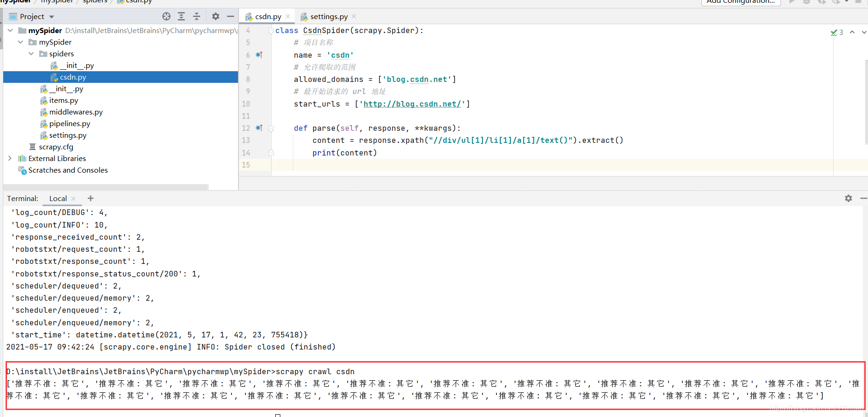Add a new terminal session tab
Viewport: 868px width, 417px height.
click(91, 198)
